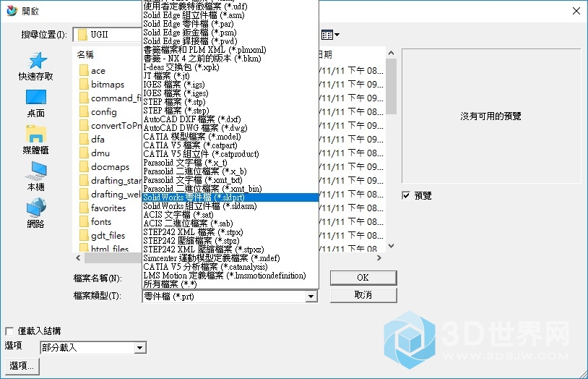The image size is (588, 379).
Task: Choose LMS Motion definition file type
Action: (x=230, y=276)
